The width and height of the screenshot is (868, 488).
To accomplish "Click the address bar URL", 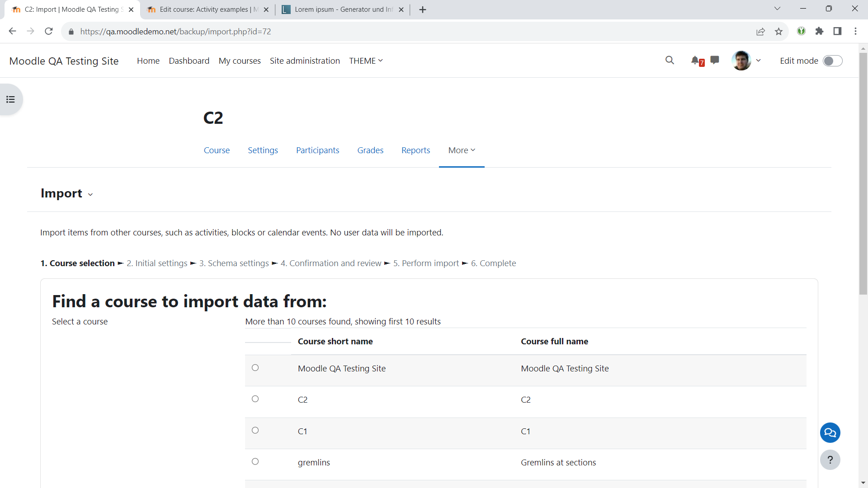I will [x=175, y=32].
